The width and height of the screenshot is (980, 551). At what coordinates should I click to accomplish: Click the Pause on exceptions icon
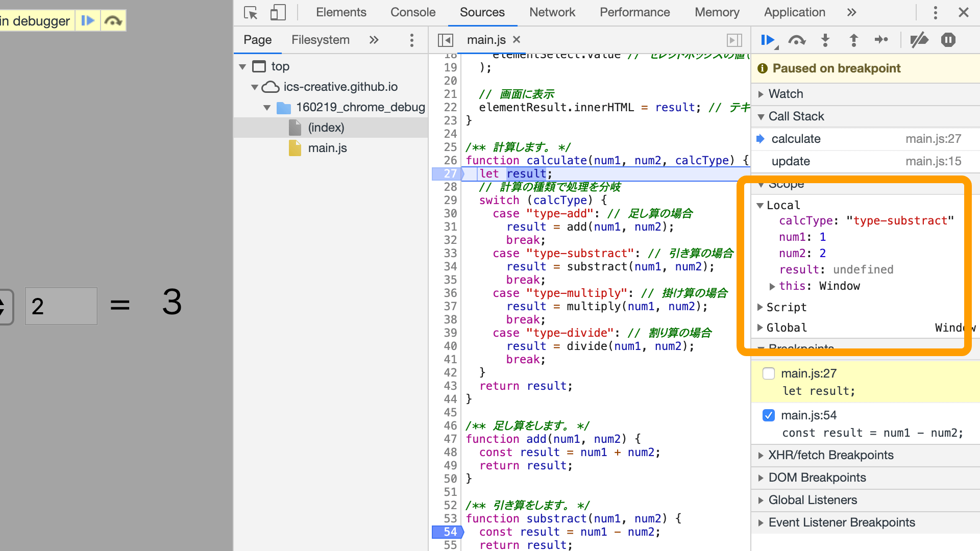[950, 40]
